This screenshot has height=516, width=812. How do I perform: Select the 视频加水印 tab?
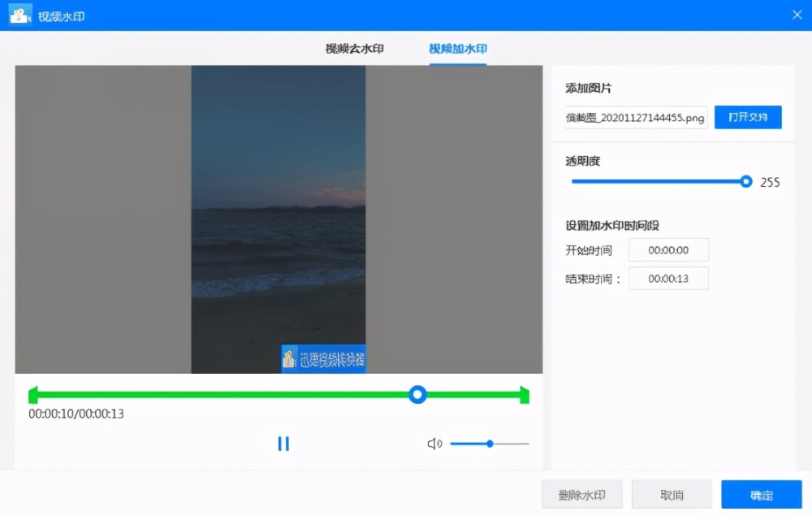click(458, 49)
